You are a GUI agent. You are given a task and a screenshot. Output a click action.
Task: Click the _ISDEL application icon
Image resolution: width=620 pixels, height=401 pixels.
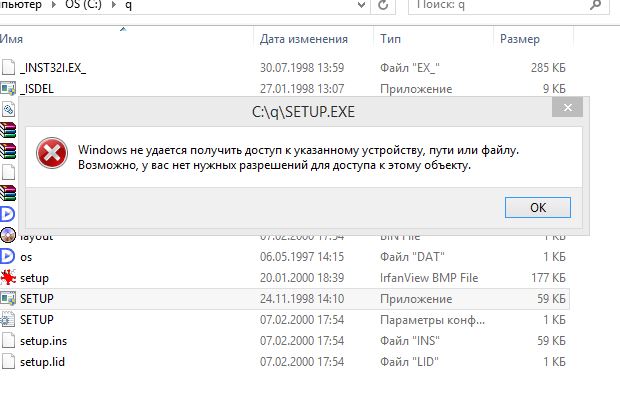pyautogui.click(x=8, y=88)
